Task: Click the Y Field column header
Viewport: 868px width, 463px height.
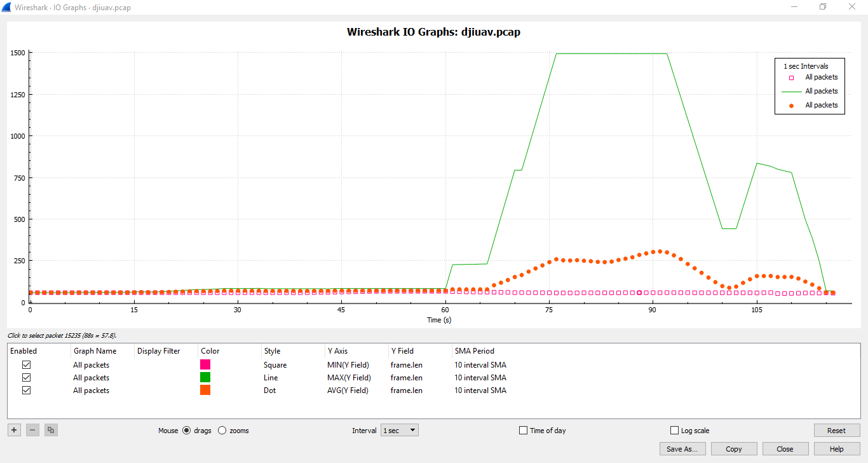Action: coord(421,351)
